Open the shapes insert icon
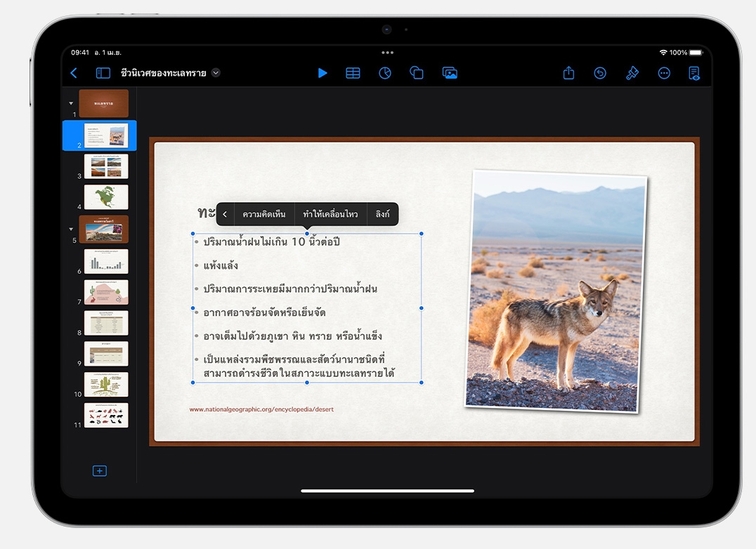 click(x=417, y=73)
